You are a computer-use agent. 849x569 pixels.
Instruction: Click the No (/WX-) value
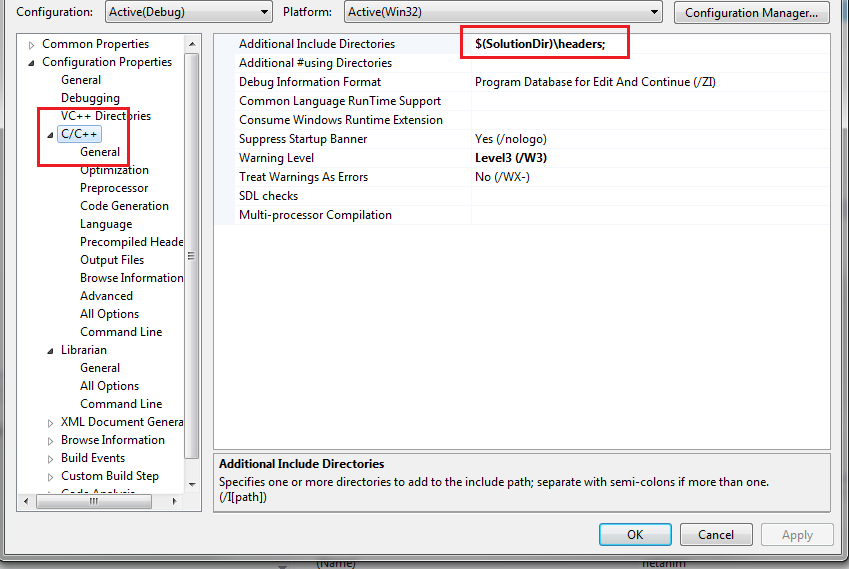click(502, 177)
